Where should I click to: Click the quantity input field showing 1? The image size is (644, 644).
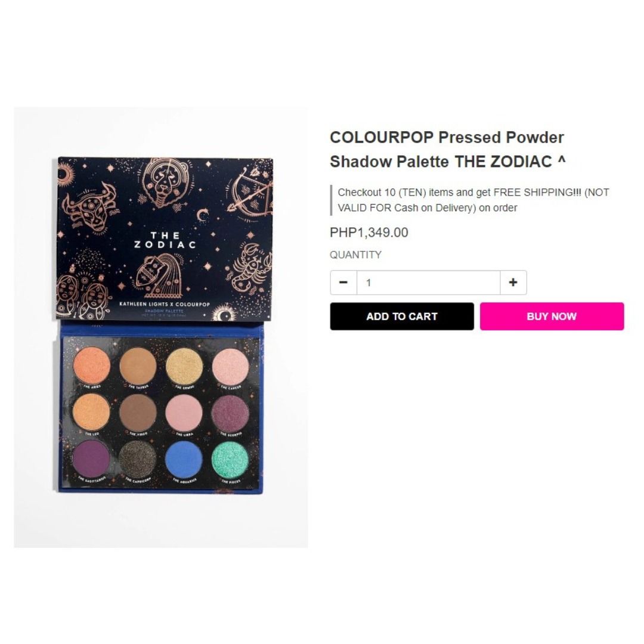coord(428,283)
